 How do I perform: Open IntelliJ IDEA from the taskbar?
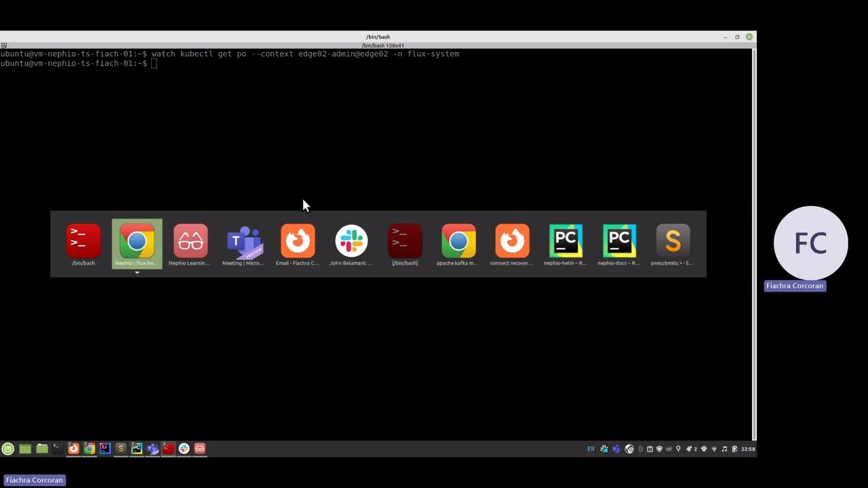pos(104,449)
